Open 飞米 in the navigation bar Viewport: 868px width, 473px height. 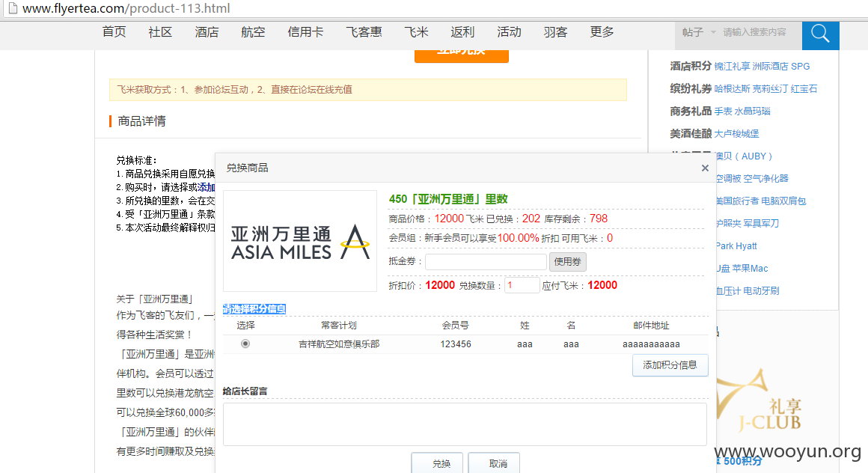pyautogui.click(x=416, y=31)
